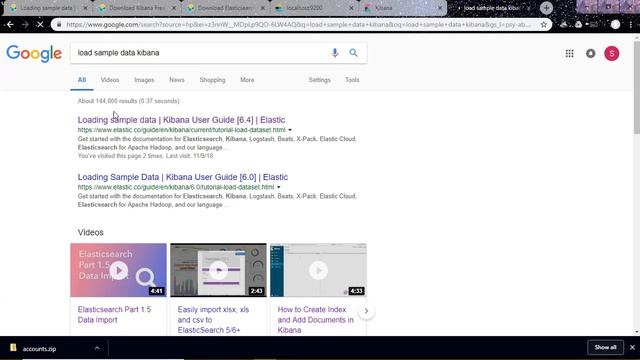Open the accounts.zip downloaded file
Image resolution: width=640 pixels, height=360 pixels.
[39, 349]
